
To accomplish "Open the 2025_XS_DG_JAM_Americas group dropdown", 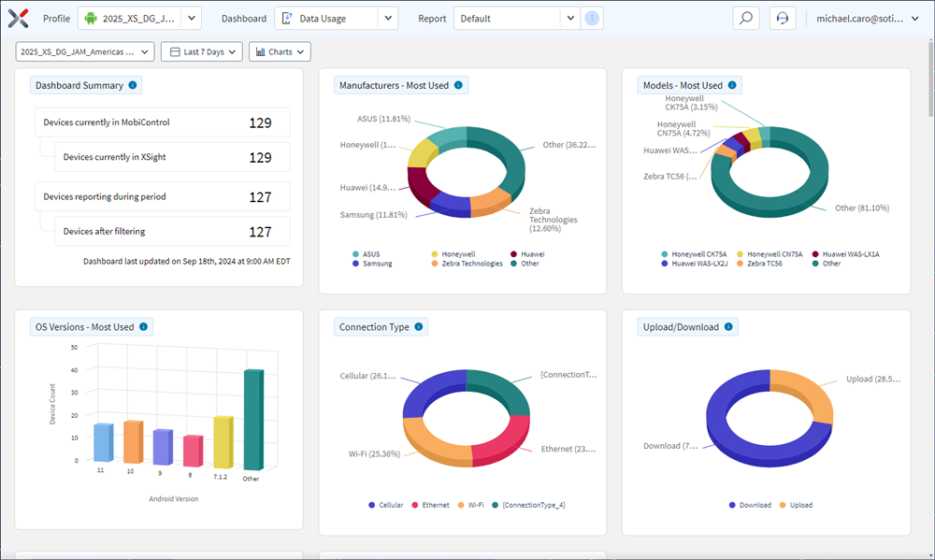I will pyautogui.click(x=85, y=51).
